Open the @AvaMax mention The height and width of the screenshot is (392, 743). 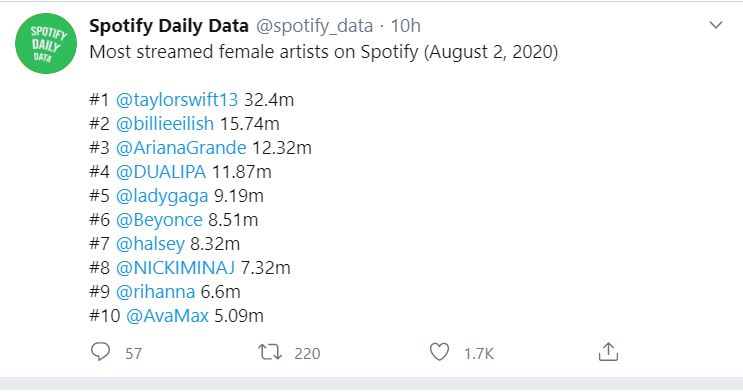(x=167, y=316)
